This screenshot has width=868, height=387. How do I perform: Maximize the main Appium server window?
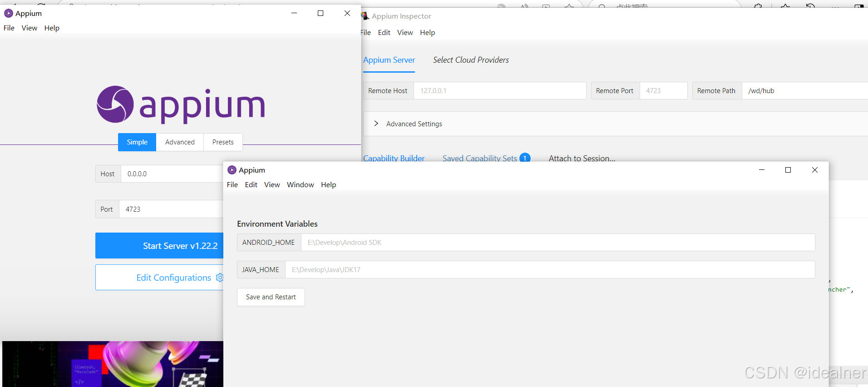tap(321, 13)
